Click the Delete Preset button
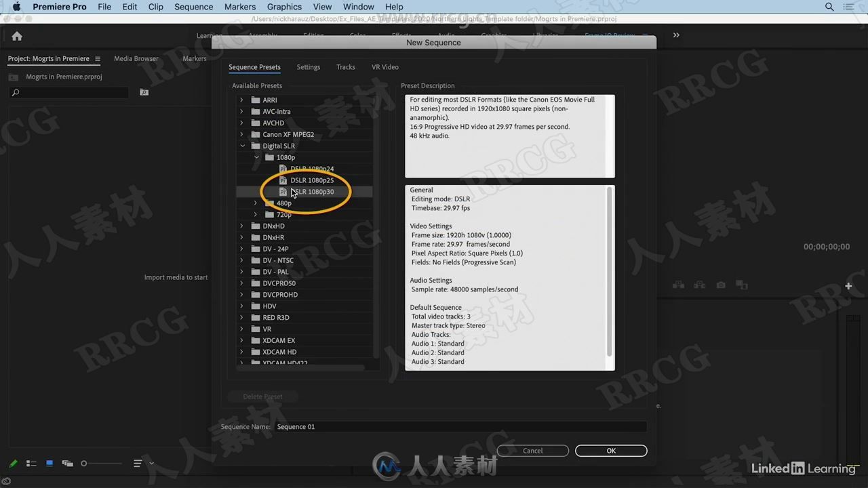Viewport: 868px width, 488px height. pos(262,396)
